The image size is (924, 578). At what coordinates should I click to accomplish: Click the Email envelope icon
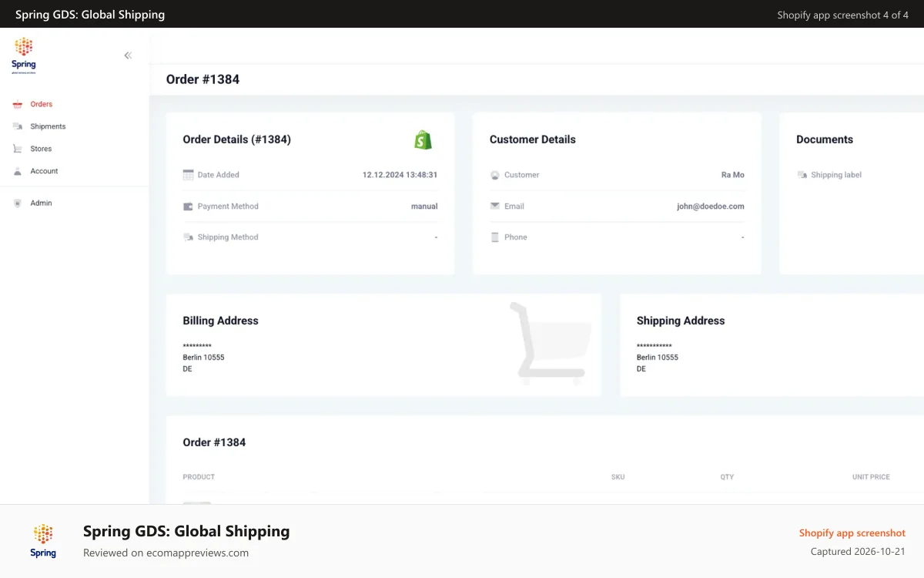click(x=495, y=206)
